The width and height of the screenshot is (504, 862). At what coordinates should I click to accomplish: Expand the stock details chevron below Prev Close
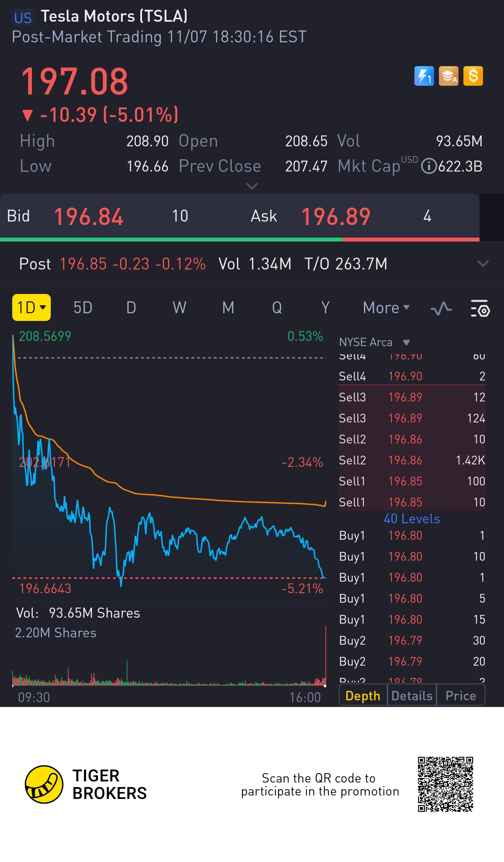click(252, 185)
